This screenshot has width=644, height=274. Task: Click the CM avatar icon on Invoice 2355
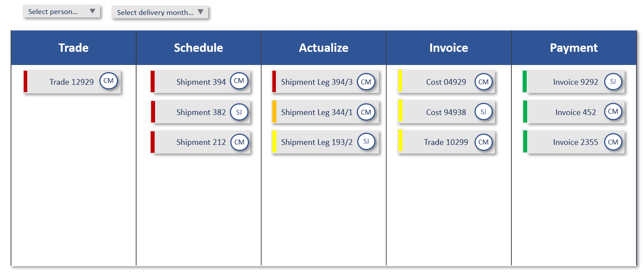pos(613,142)
